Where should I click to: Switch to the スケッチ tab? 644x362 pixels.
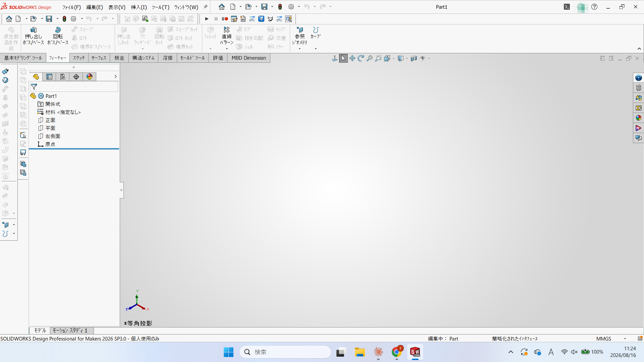tap(79, 58)
